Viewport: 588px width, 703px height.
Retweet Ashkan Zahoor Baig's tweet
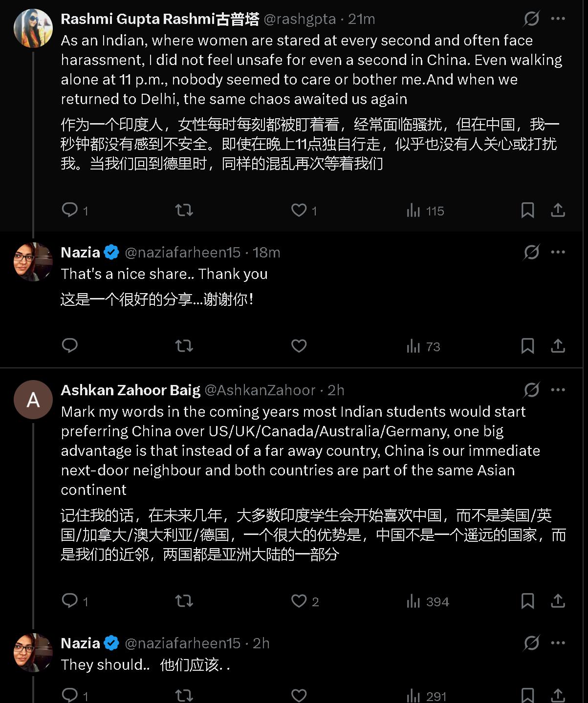tap(184, 600)
